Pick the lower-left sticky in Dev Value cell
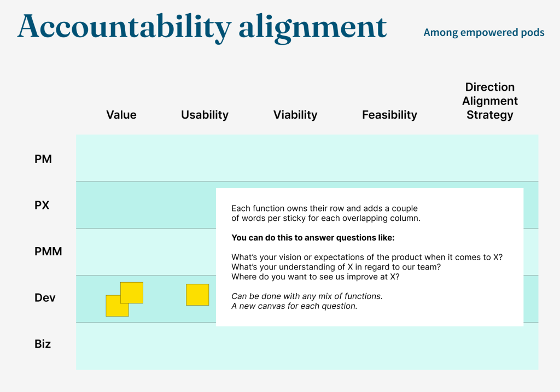The width and height of the screenshot is (560, 392). (113, 309)
